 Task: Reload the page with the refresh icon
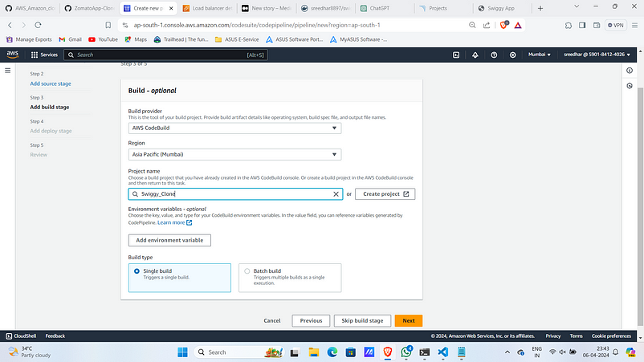point(38,25)
